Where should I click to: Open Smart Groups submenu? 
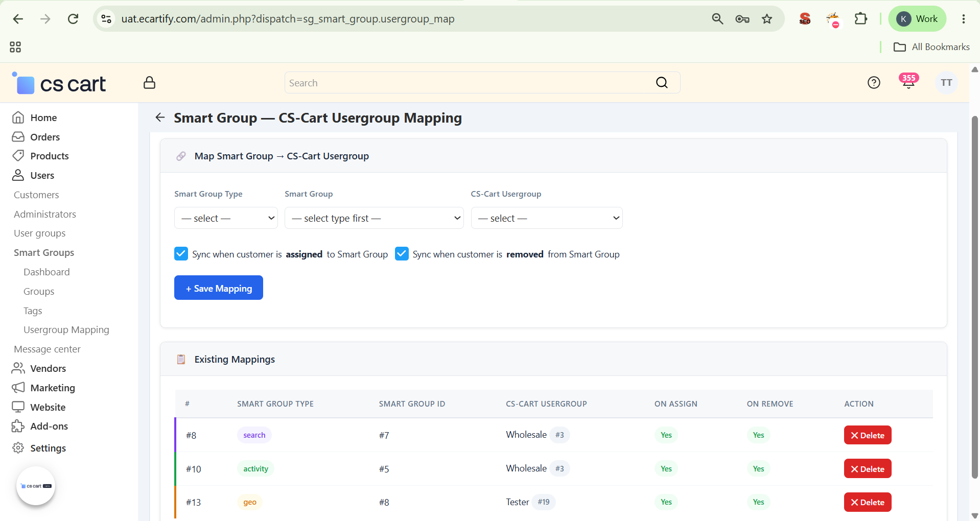[x=44, y=253]
